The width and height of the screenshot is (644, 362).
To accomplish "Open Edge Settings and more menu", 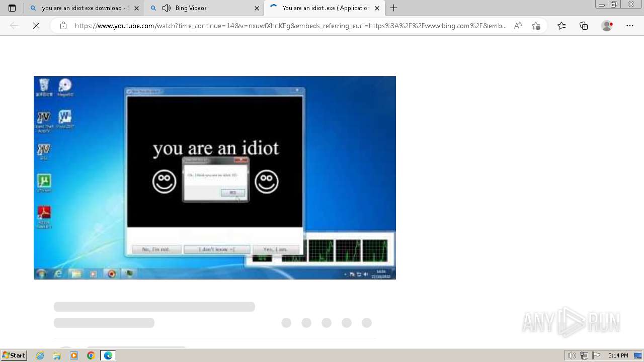I will click(630, 26).
